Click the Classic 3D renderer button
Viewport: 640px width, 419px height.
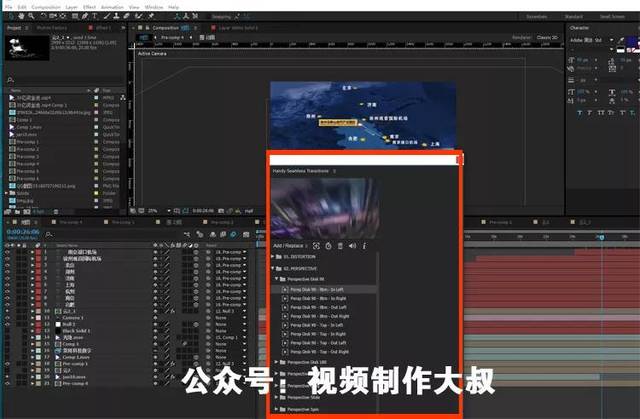click(547, 37)
